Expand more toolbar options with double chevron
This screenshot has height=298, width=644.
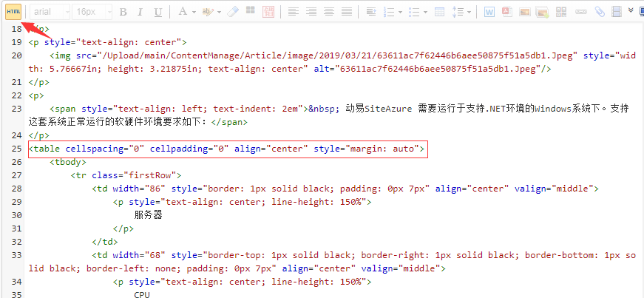point(631,10)
